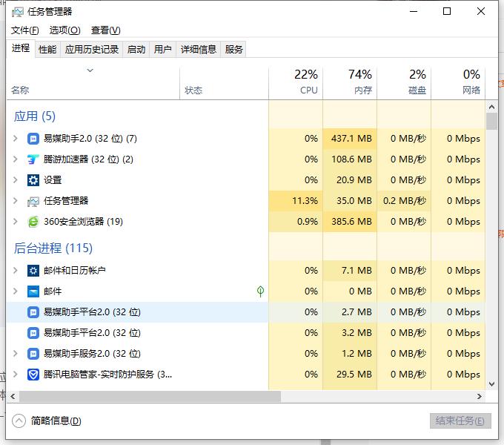Click the Task Manager title bar icon
Viewport: 504px width, 445px height.
(17, 12)
